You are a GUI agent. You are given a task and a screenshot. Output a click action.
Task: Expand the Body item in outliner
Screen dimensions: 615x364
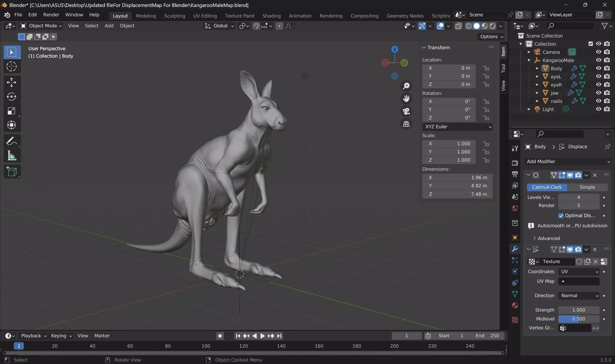(537, 68)
